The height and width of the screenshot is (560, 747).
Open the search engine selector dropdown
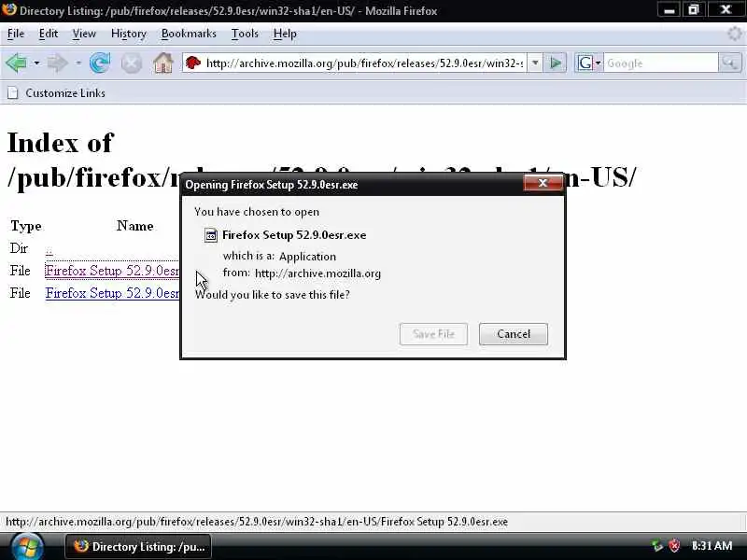click(x=589, y=63)
